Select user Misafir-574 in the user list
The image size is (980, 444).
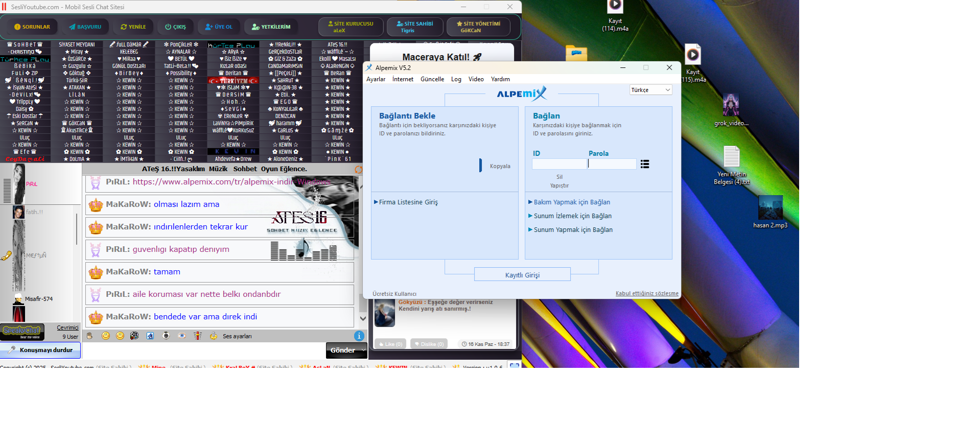(39, 299)
